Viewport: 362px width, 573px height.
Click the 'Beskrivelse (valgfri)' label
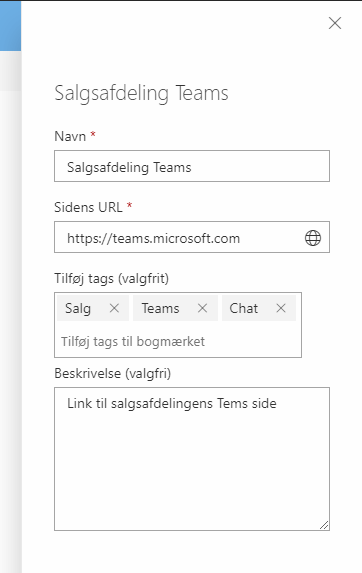(x=113, y=373)
